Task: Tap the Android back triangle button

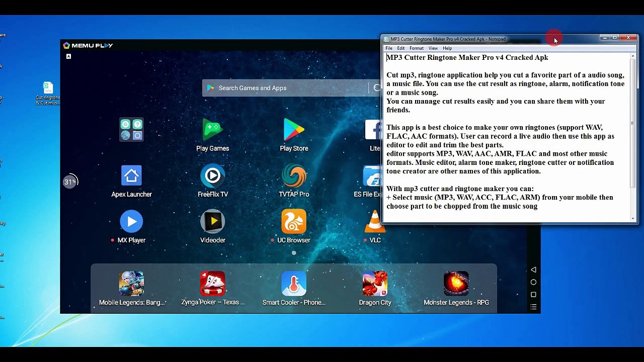Action: coord(533,270)
